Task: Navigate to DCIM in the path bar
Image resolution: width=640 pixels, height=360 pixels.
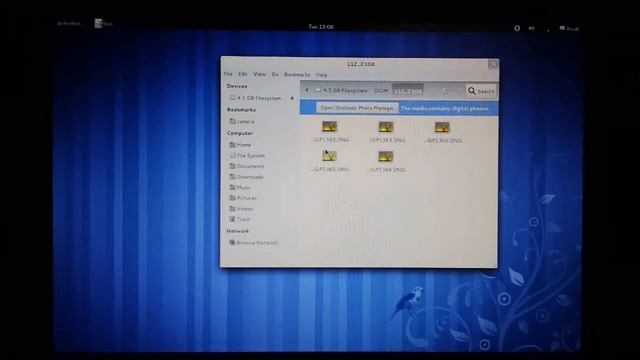Action: pyautogui.click(x=381, y=91)
